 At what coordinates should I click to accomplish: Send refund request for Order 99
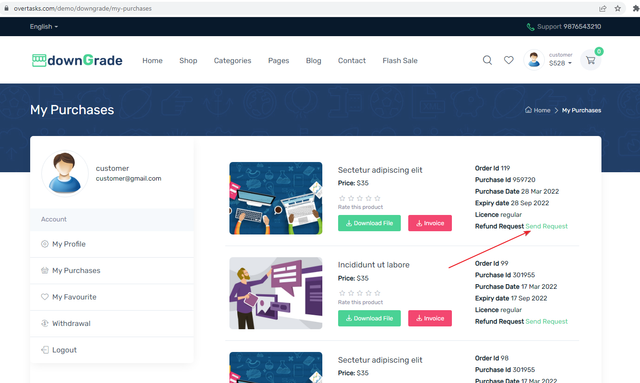(x=546, y=321)
